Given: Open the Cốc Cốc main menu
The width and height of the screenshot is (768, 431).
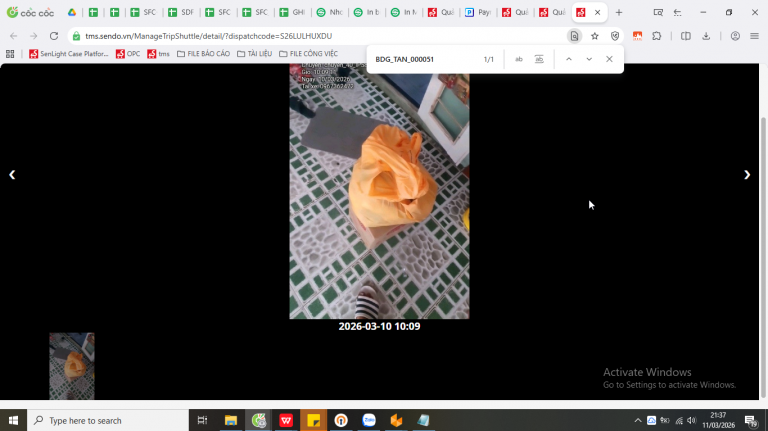Looking at the screenshot, I should [754, 36].
